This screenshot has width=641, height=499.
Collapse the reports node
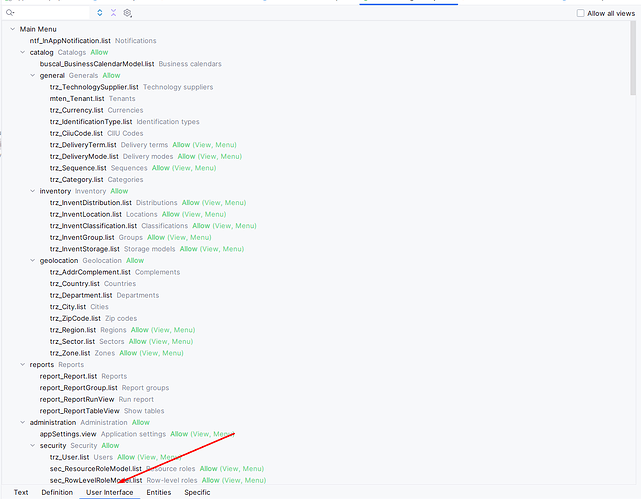point(22,365)
